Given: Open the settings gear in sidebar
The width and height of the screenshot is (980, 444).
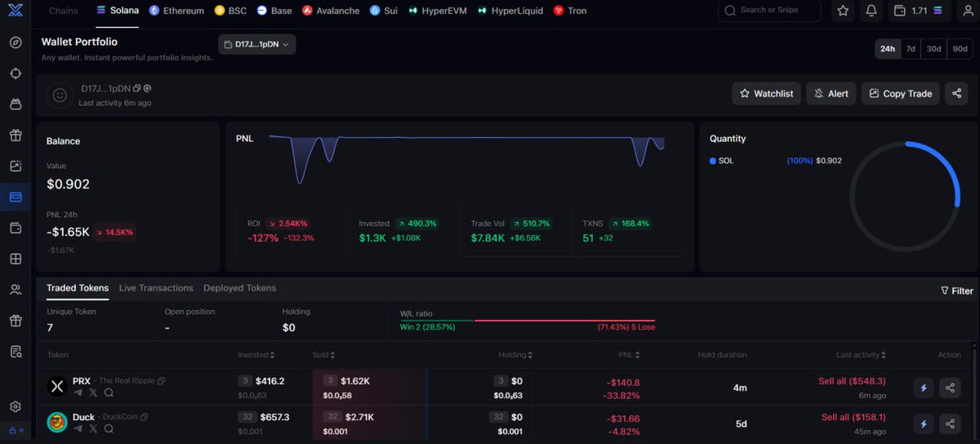Looking at the screenshot, I should point(16,406).
